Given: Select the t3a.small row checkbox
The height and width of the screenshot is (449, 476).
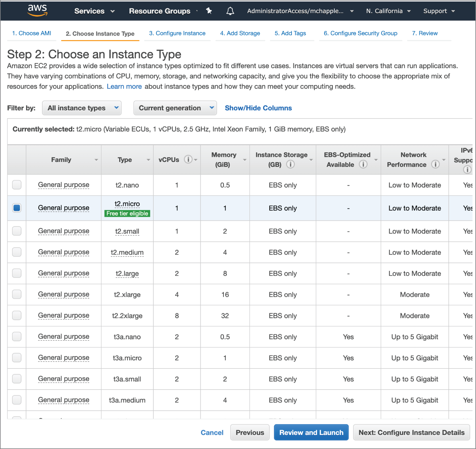Looking at the screenshot, I should click(x=17, y=379).
